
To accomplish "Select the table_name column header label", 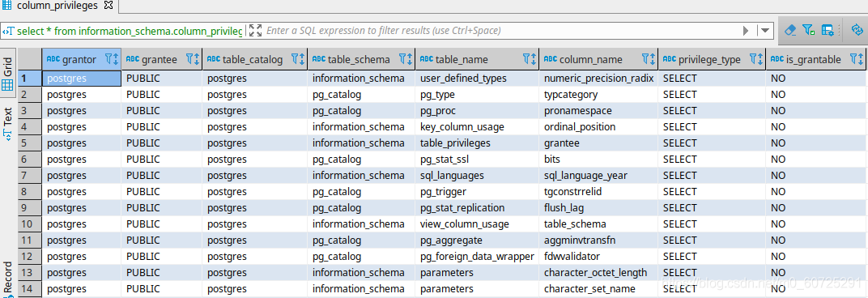I will coord(462,59).
